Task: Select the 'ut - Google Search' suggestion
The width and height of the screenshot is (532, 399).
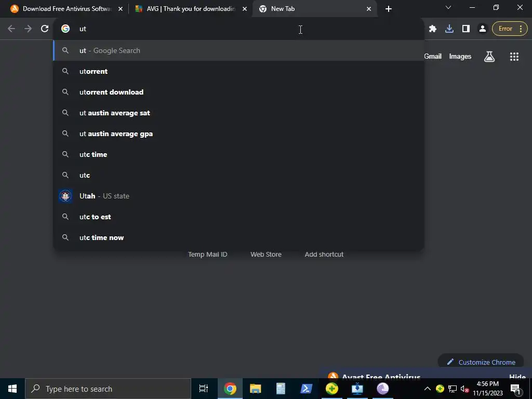Action: 239,50
